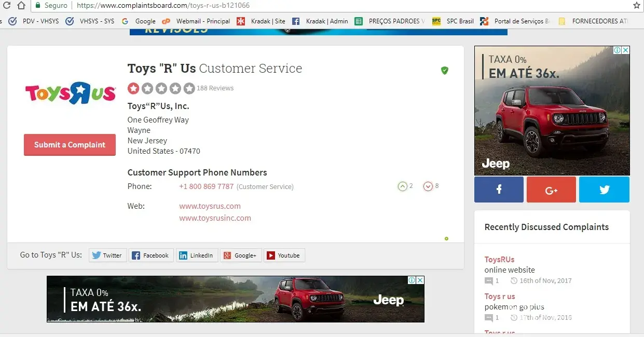Open the bottom banner ad info icon
Viewport: 644px width, 337px height.
(412, 280)
